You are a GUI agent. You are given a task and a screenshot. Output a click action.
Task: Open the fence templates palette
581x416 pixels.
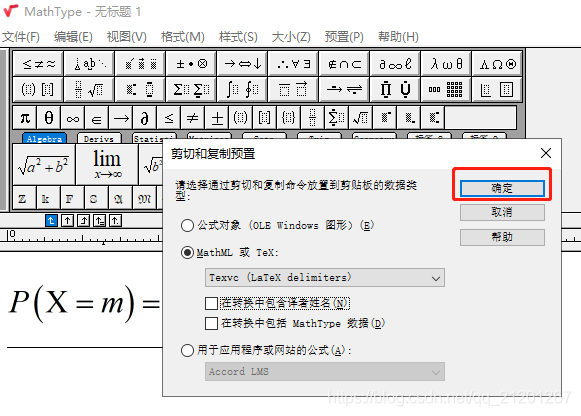pyautogui.click(x=38, y=89)
